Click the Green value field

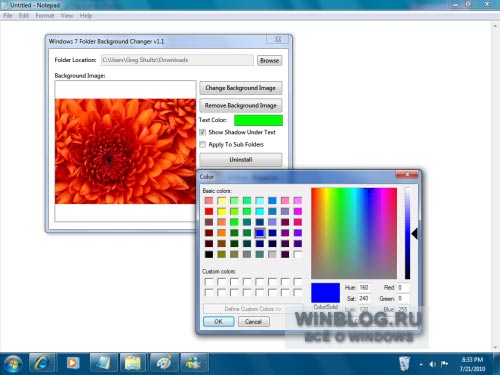coord(403,298)
